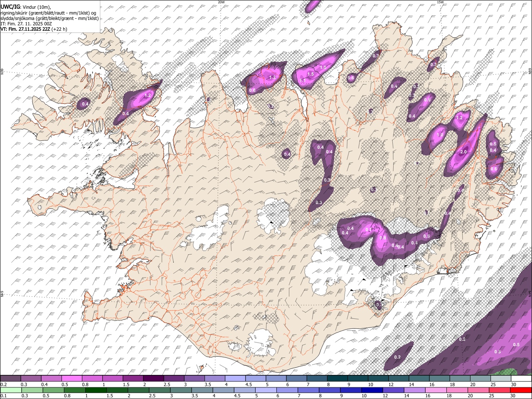Click the upper legend swatch starting at 7
Screen dimensions: 532x399
coord(317,379)
